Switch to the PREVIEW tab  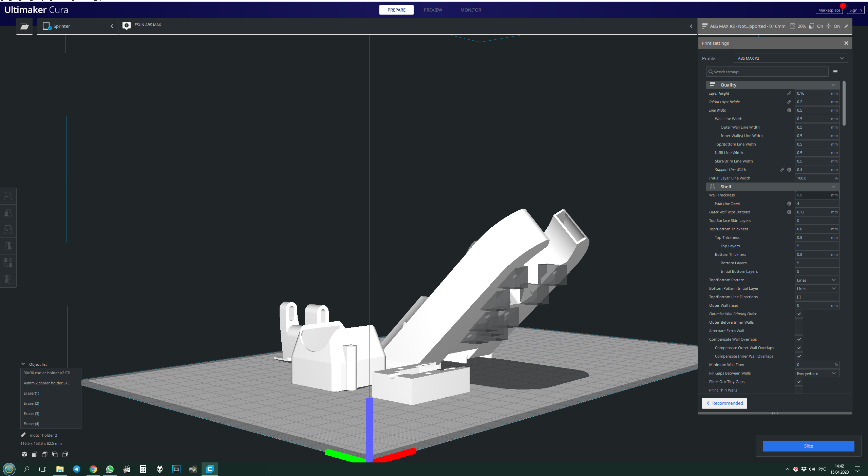(x=433, y=10)
